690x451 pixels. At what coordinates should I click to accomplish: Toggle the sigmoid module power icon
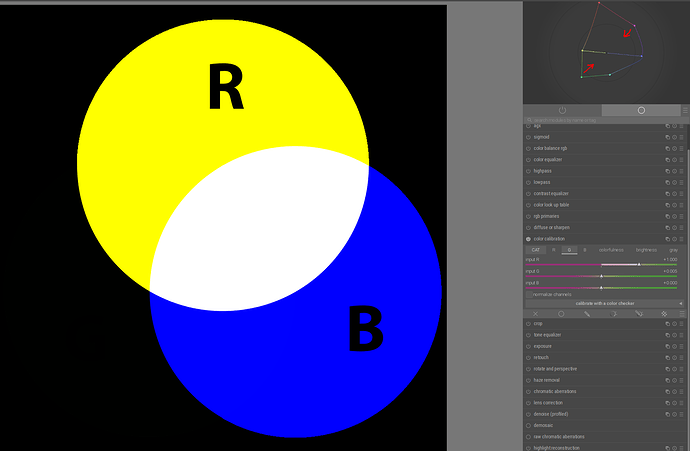[x=528, y=137]
